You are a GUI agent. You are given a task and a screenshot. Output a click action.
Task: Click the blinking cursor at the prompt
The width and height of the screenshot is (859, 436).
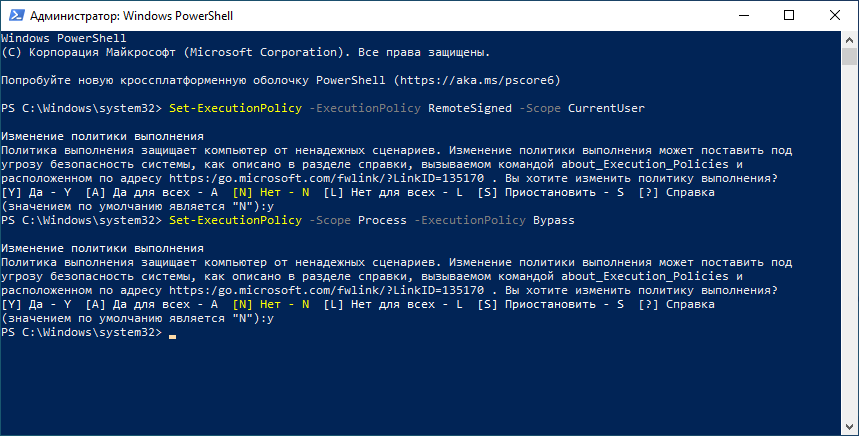pyautogui.click(x=173, y=336)
